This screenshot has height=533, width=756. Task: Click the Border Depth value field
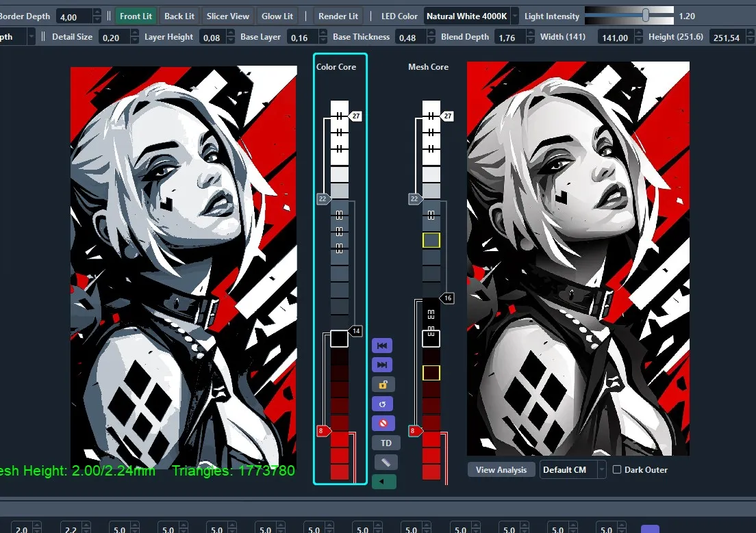(74, 17)
